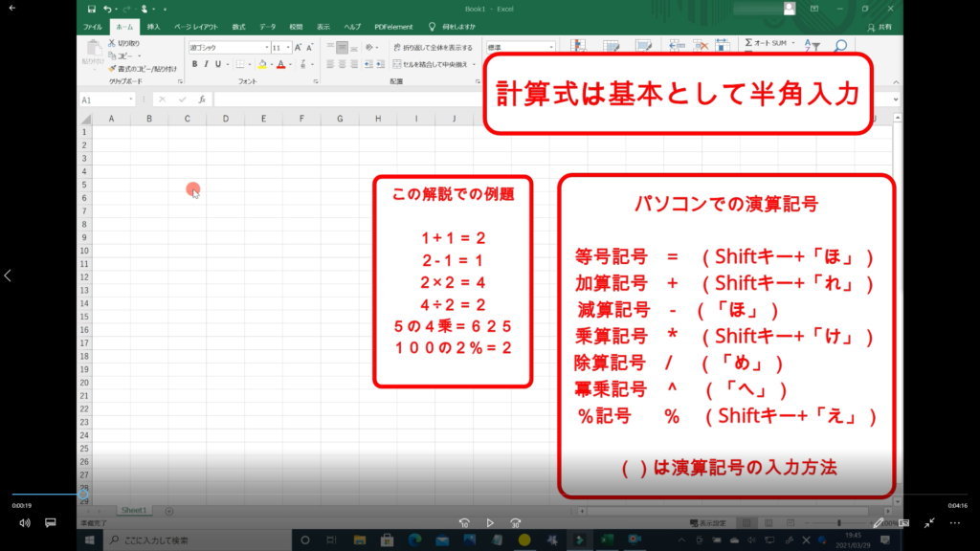Click the Bold formatting icon
Image resolution: width=980 pixels, height=551 pixels.
click(194, 64)
